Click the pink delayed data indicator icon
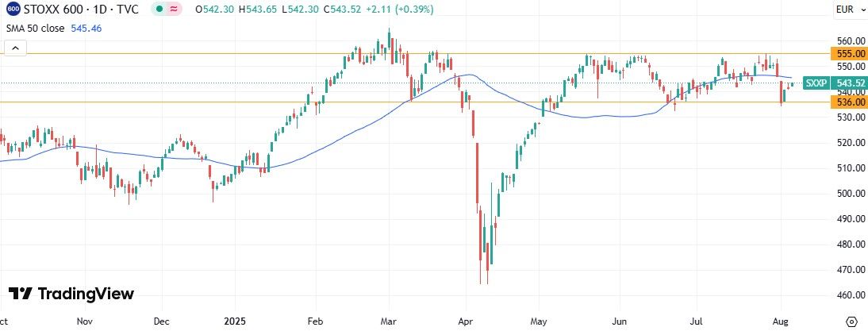 [x=172, y=10]
